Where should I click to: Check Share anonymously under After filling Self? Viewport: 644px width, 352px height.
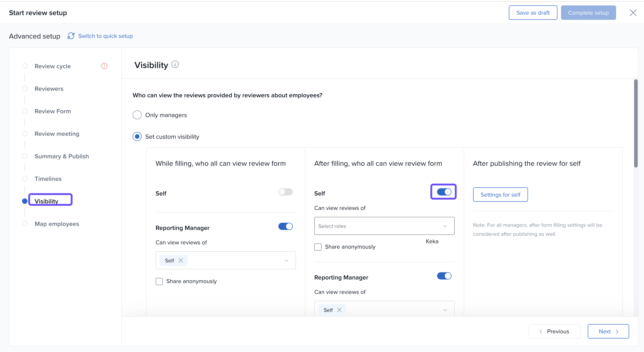coord(318,247)
